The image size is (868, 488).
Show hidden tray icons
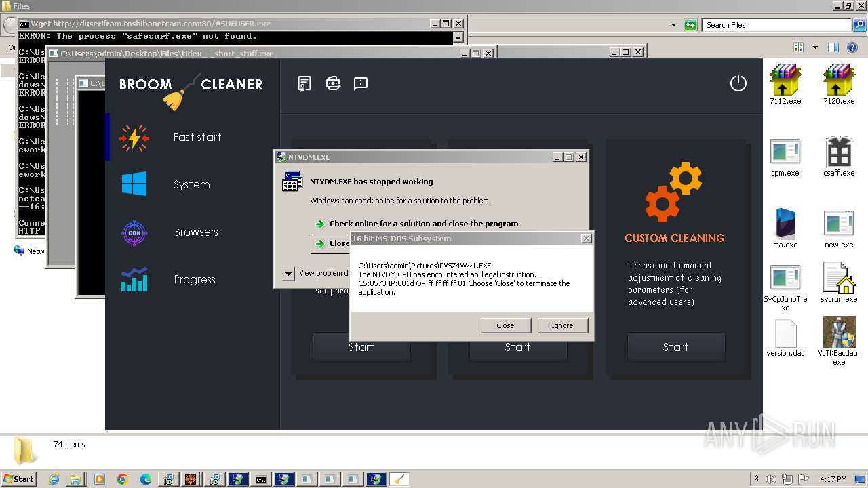757,479
